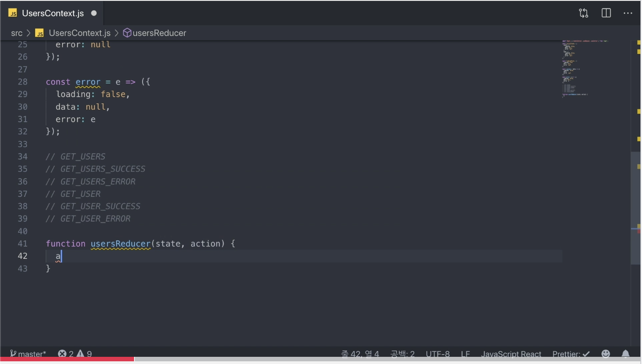Click comment // GET_USER_SUCCESS

click(x=93, y=206)
